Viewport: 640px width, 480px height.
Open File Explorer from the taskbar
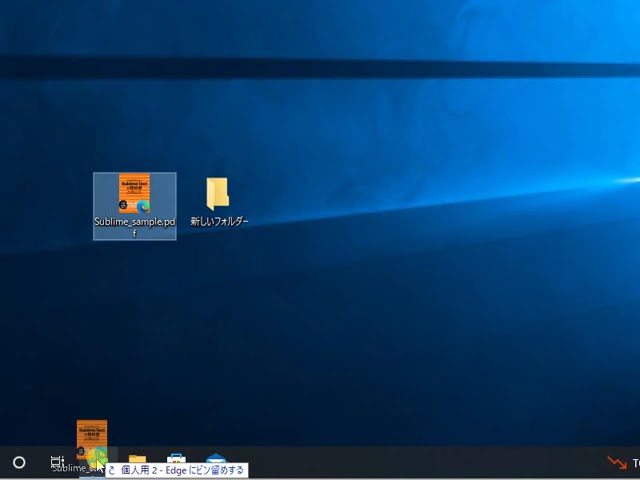pyautogui.click(x=137, y=462)
